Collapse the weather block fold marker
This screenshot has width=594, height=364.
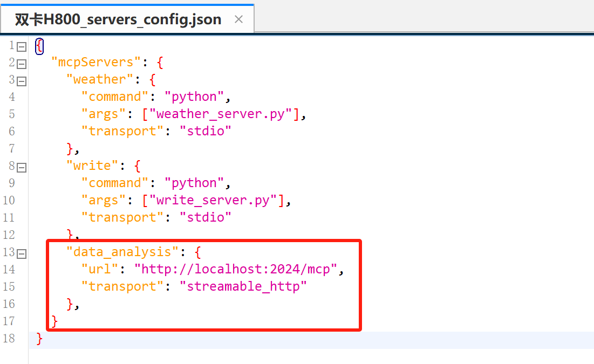coord(22,81)
